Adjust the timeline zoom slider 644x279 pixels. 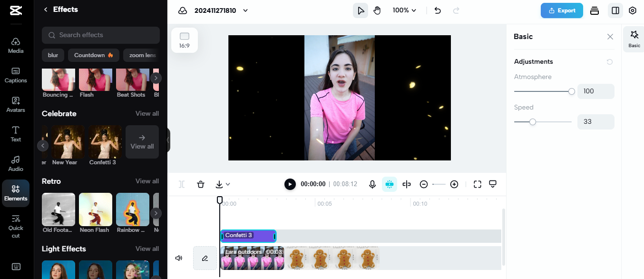439,184
